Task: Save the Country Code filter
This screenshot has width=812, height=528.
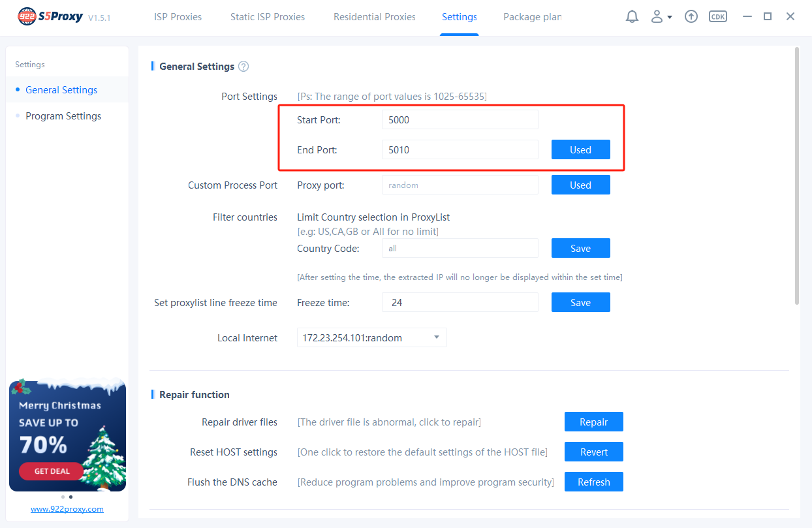Action: (x=580, y=248)
